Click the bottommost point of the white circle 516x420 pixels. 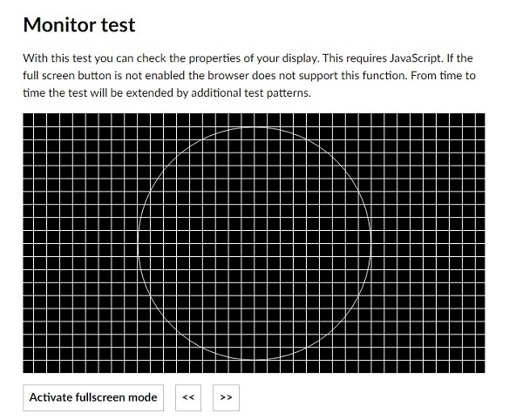coord(255,360)
